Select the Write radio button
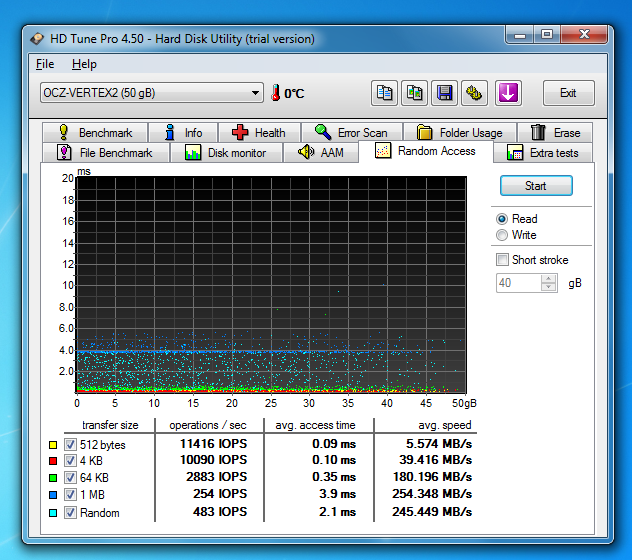 pyautogui.click(x=502, y=235)
